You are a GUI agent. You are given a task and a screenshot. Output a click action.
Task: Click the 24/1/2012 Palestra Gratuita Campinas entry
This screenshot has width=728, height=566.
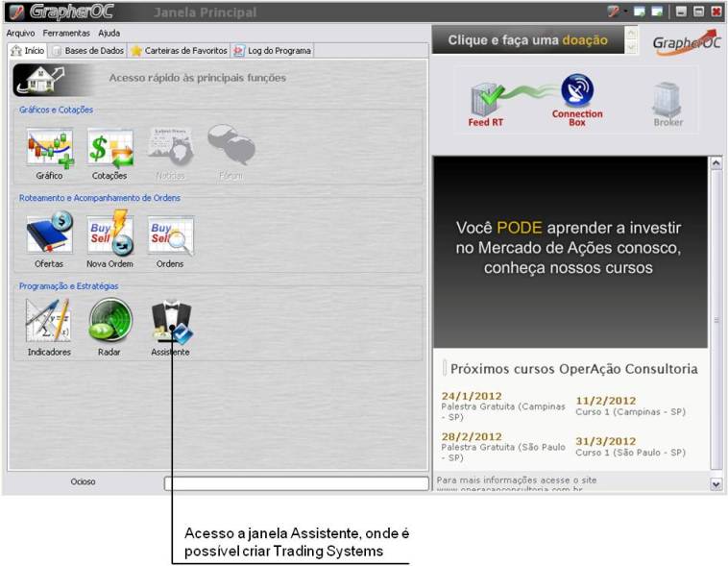(x=503, y=406)
